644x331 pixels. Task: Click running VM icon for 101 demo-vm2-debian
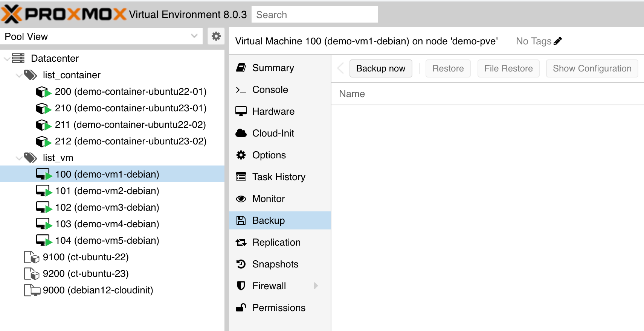(x=44, y=191)
